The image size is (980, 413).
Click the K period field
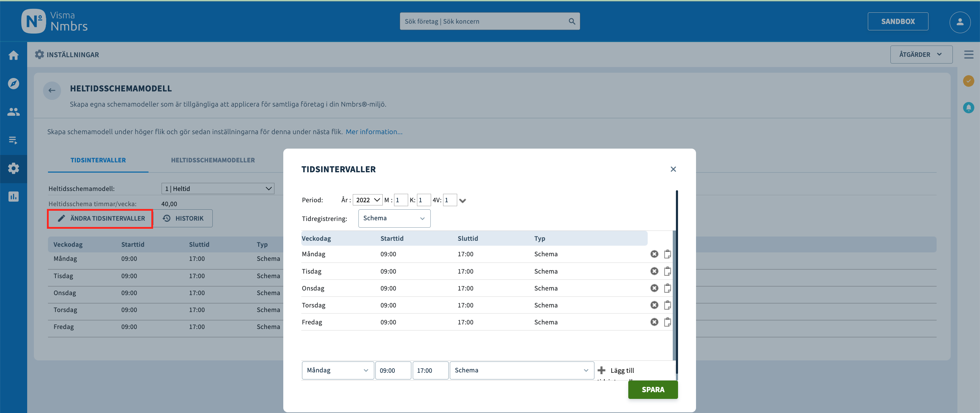(423, 200)
